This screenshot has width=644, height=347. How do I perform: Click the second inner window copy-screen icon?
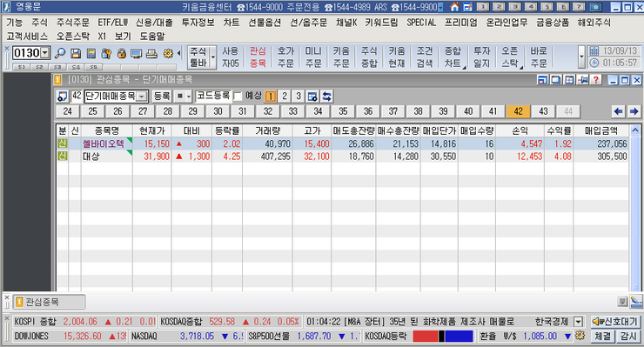556,80
